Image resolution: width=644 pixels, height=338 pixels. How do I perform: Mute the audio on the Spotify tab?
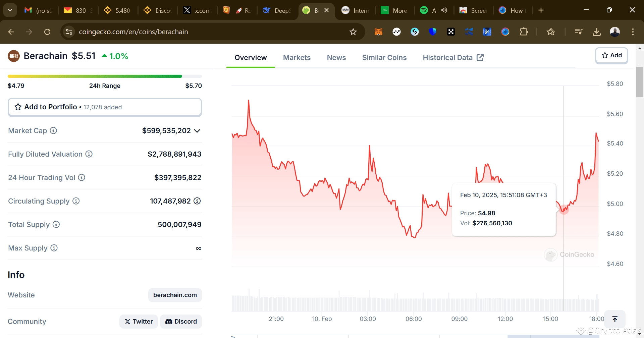444,10
